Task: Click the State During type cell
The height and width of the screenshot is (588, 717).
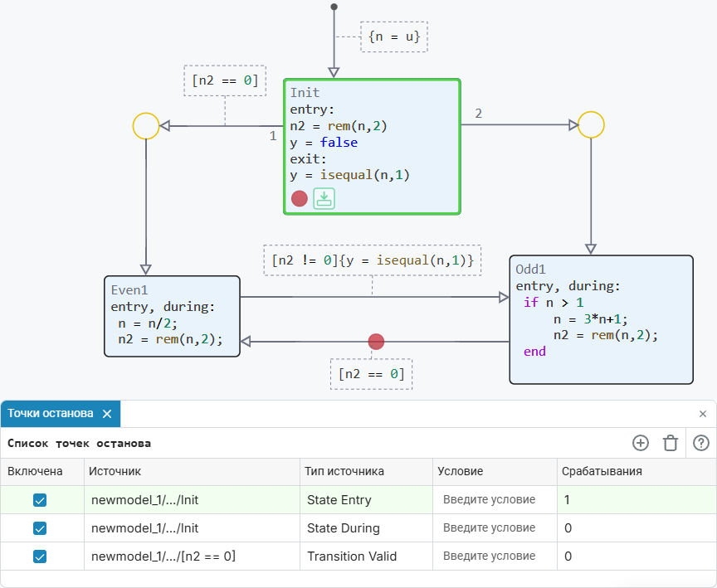Action: [366, 528]
